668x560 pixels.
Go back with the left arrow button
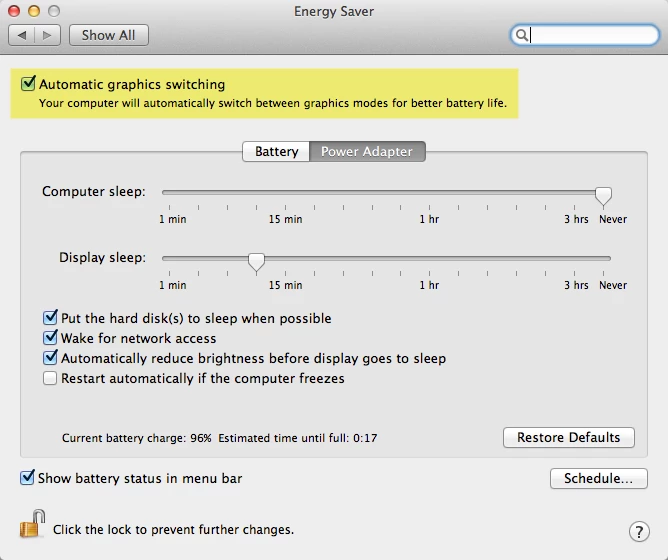click(x=22, y=35)
